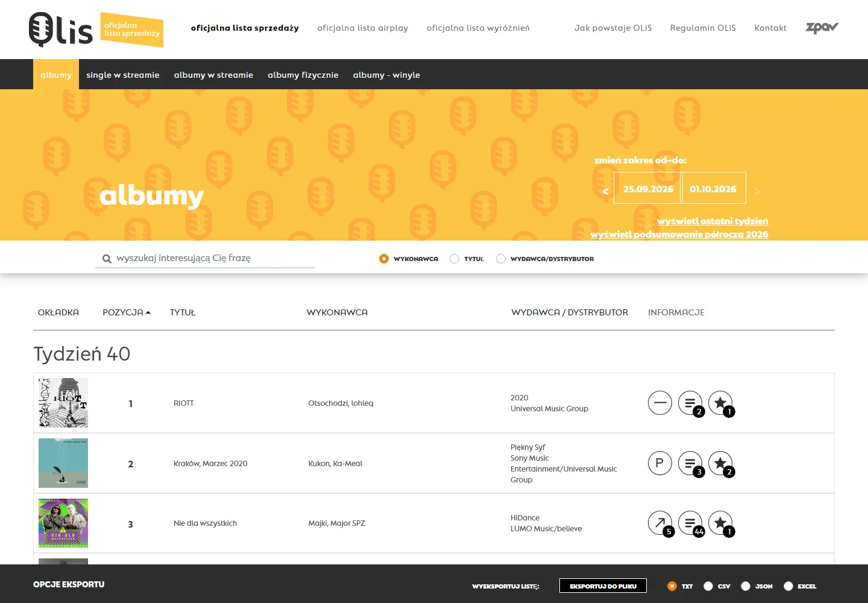Click weeks-on-chart icon for Kraków, Marzec 2020
868x603 pixels.
click(690, 463)
